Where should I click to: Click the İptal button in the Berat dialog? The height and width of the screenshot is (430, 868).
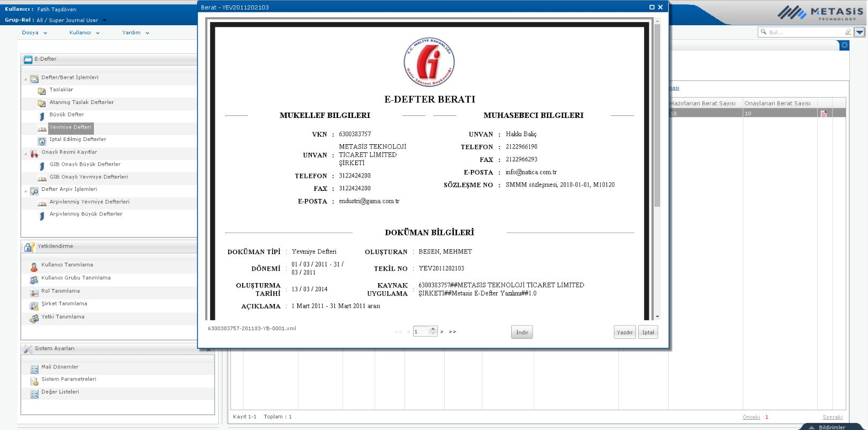coord(648,332)
